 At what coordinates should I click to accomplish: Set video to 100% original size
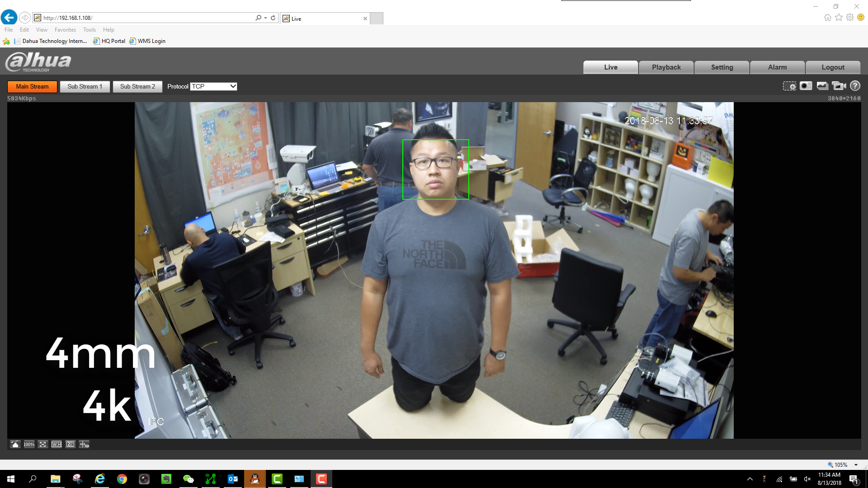29,444
